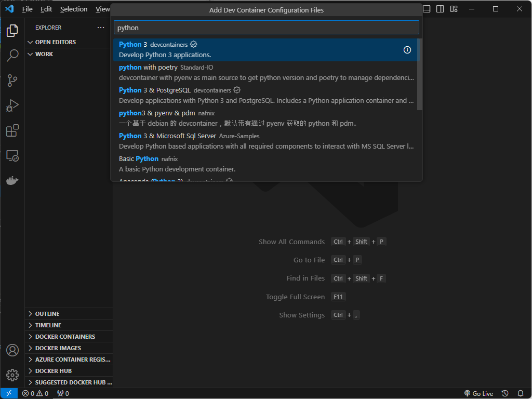Expand the Timeline section
The image size is (532, 399).
tap(69, 325)
